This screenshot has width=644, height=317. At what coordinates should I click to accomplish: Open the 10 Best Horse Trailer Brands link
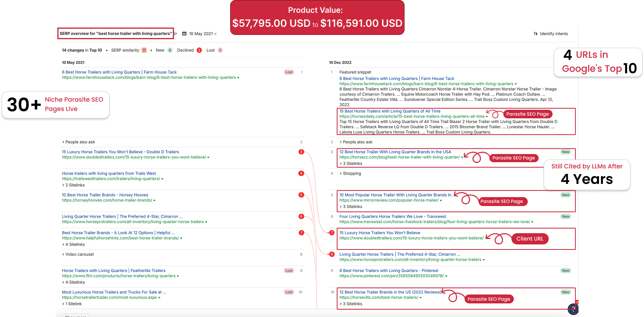[105, 195]
